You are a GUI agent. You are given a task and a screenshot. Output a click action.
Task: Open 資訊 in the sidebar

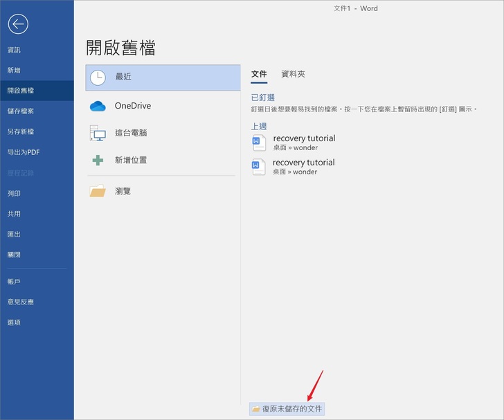click(x=15, y=50)
